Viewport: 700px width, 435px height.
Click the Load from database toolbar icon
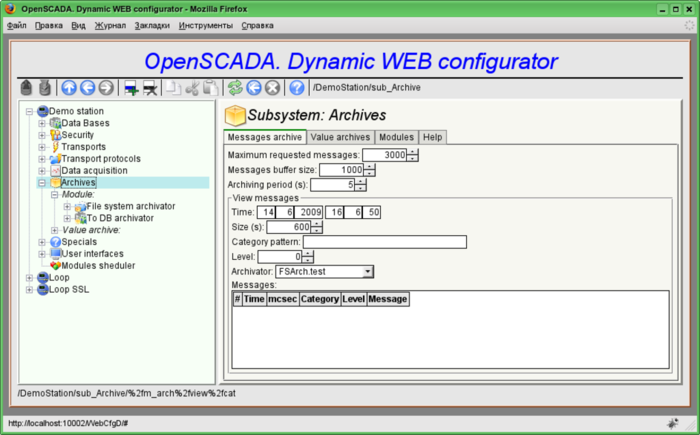(26, 88)
